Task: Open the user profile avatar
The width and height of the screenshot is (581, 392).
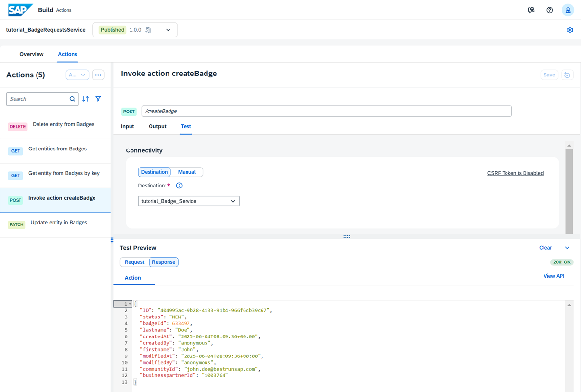Action: (568, 10)
